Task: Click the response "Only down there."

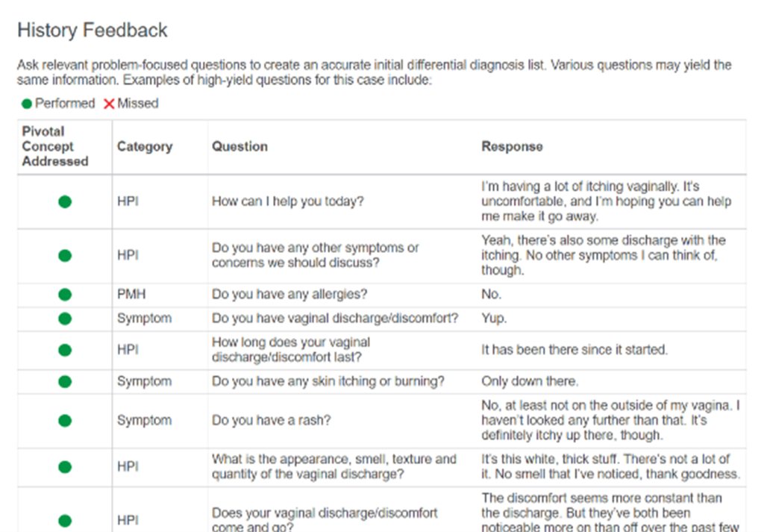Action: (529, 381)
